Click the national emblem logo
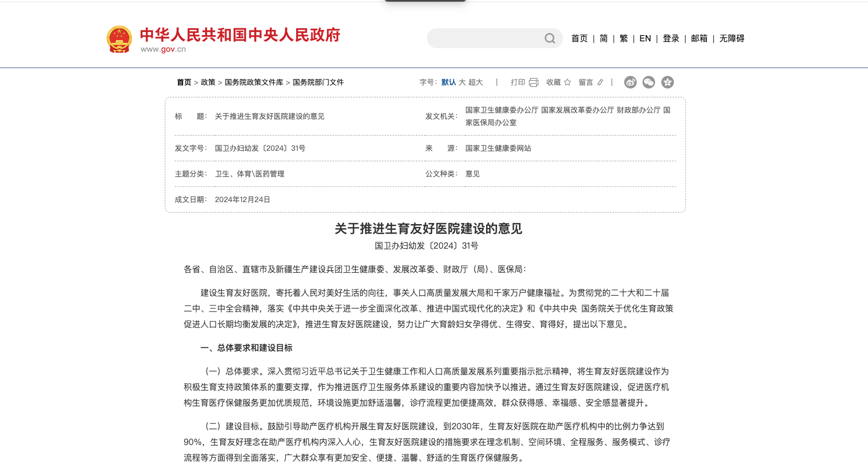The height and width of the screenshot is (467, 868). pyautogui.click(x=119, y=39)
